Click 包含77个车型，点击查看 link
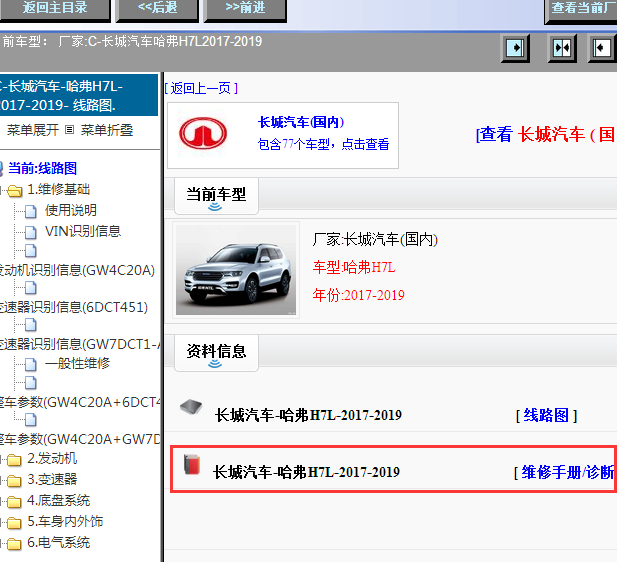Image resolution: width=617 pixels, height=562 pixels. 323,144
